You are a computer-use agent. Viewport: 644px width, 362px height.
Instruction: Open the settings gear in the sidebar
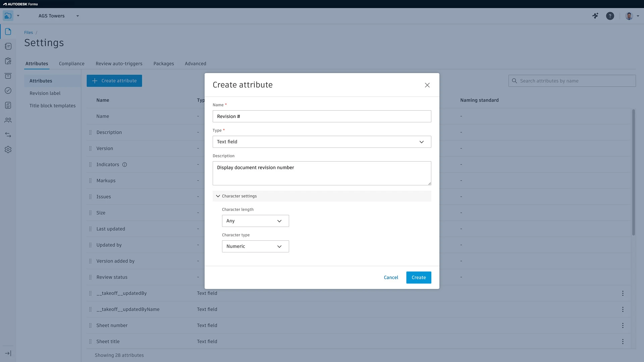8,149
